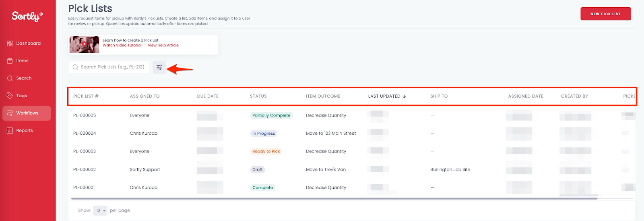Screen dimensions: 644x221
Task: Open the Dashboard page icon
Action: [x=10, y=43]
